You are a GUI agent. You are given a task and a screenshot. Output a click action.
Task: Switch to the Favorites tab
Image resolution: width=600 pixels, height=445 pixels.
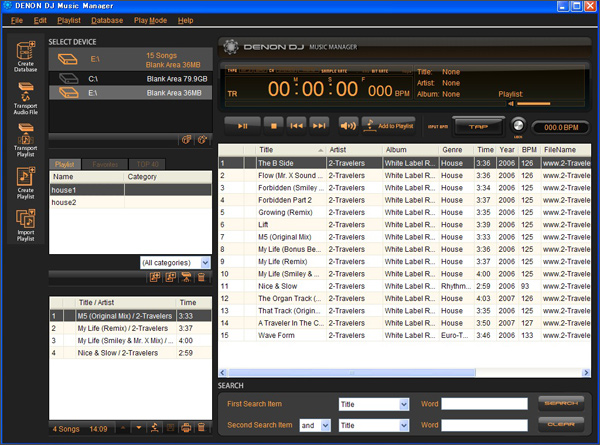(x=105, y=164)
